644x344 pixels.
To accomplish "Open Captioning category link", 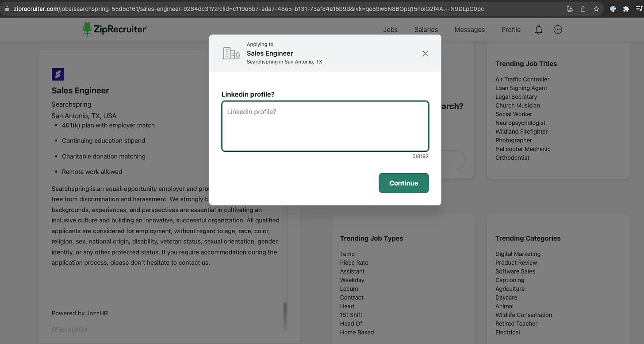I will 510,280.
